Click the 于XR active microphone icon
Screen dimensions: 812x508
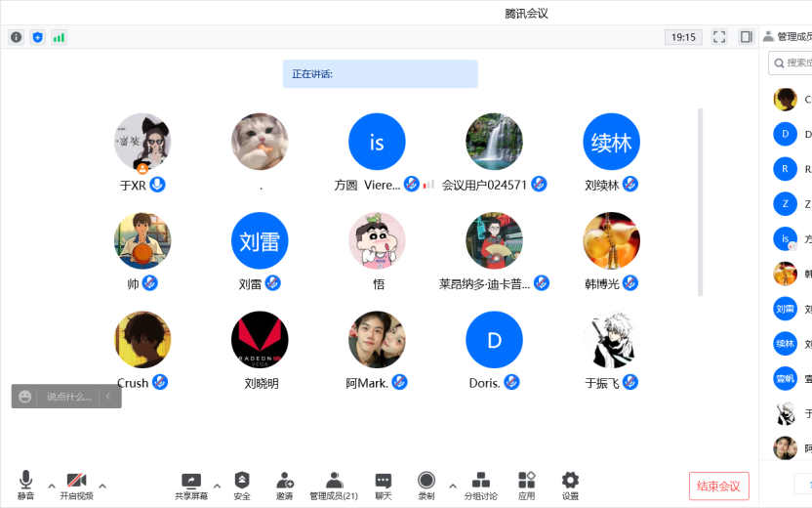157,184
